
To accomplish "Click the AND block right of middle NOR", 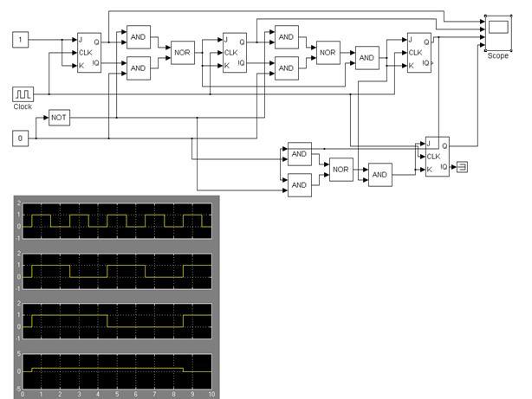I will (x=368, y=57).
